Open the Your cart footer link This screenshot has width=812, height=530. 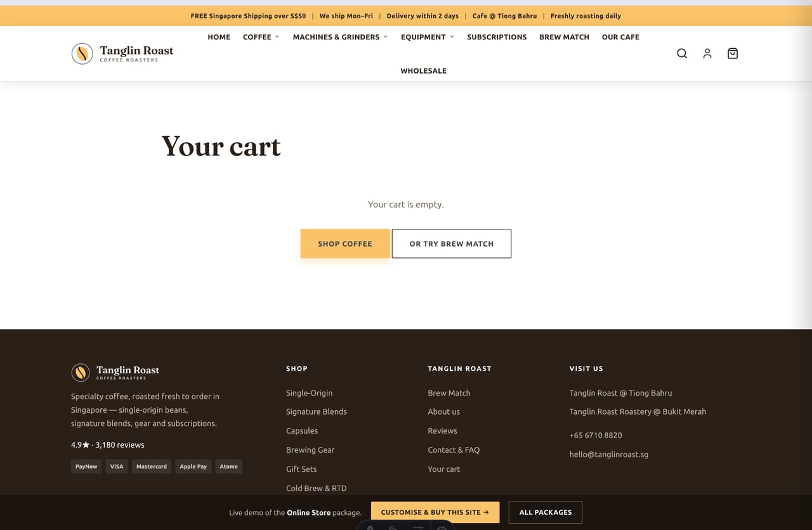pos(444,469)
